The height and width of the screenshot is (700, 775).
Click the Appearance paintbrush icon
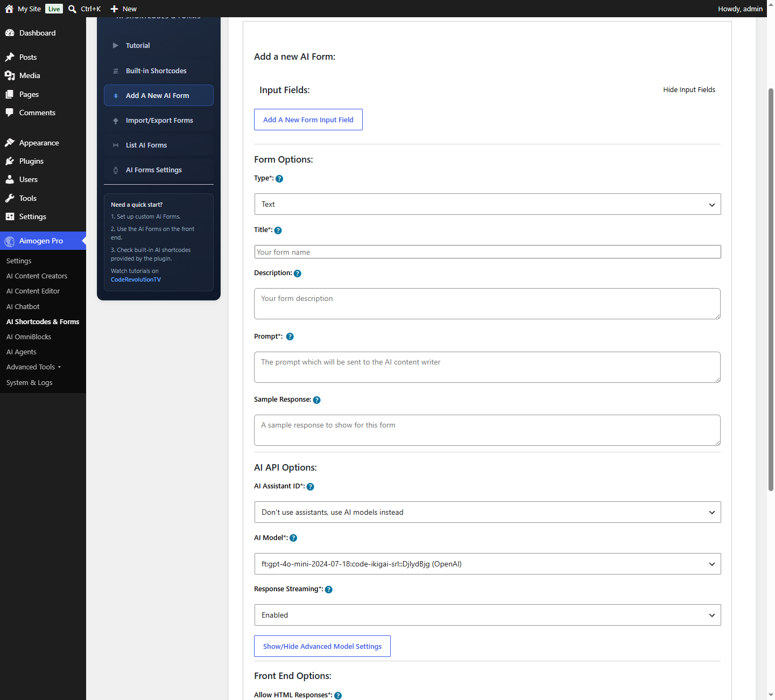coord(10,143)
